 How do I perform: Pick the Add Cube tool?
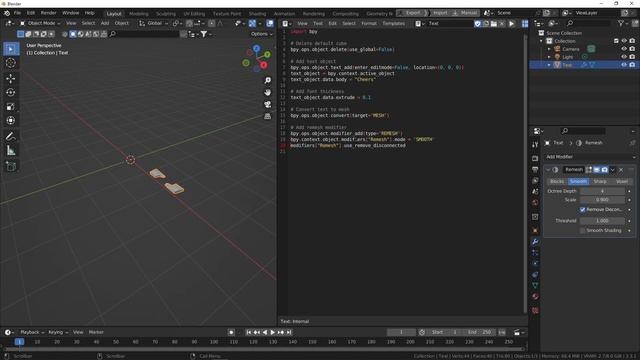(x=11, y=166)
